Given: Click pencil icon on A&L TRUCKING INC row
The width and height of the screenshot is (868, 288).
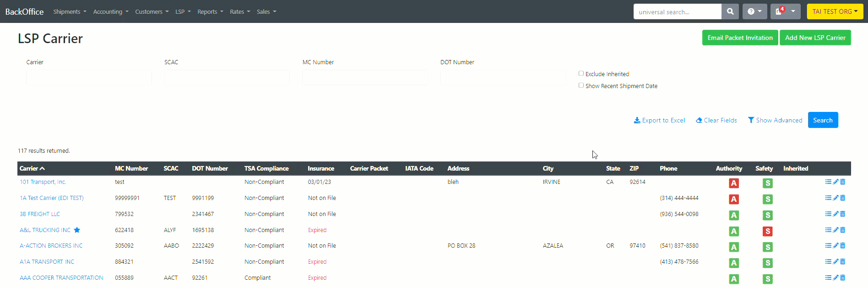Looking at the screenshot, I should click(835, 230).
